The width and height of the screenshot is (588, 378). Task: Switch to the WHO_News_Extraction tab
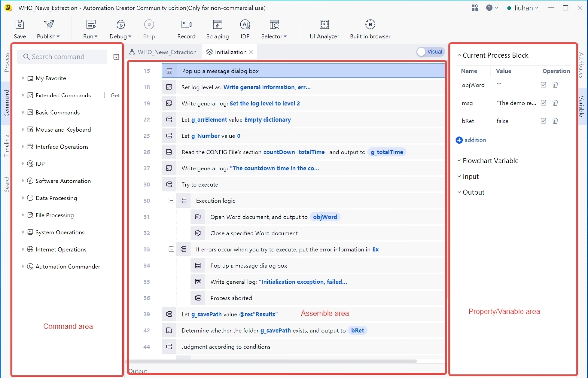[x=163, y=52]
